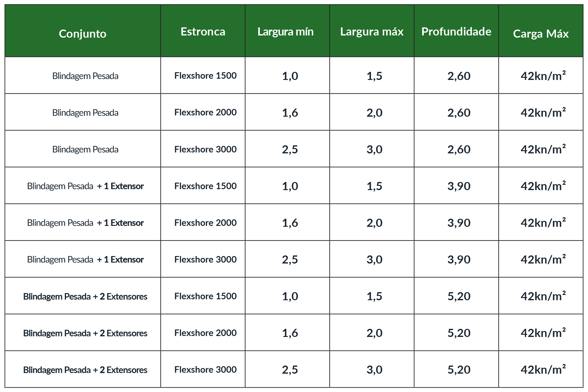
Task: Select the 1,0 minimum width in 5,20 depth row
Action: [x=290, y=296]
